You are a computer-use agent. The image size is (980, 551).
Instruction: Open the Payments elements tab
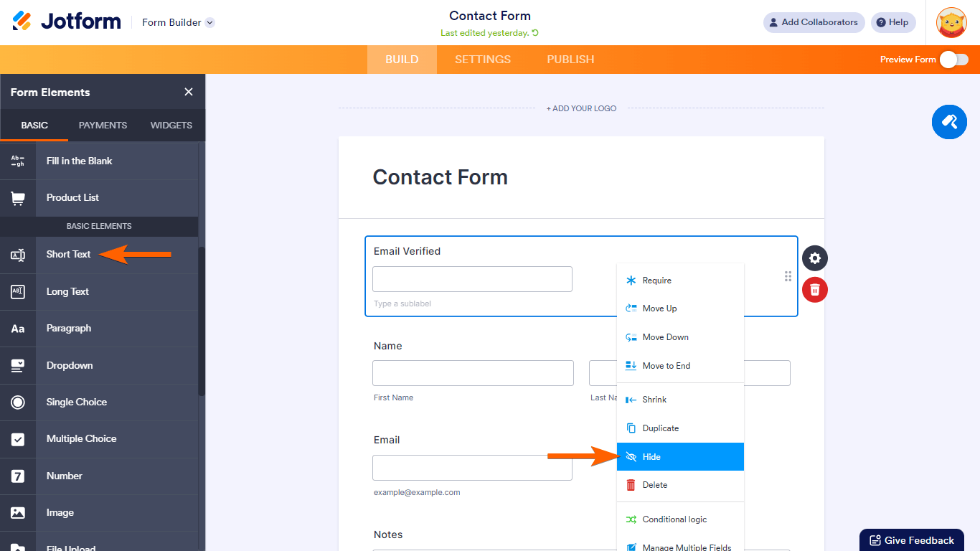(103, 126)
